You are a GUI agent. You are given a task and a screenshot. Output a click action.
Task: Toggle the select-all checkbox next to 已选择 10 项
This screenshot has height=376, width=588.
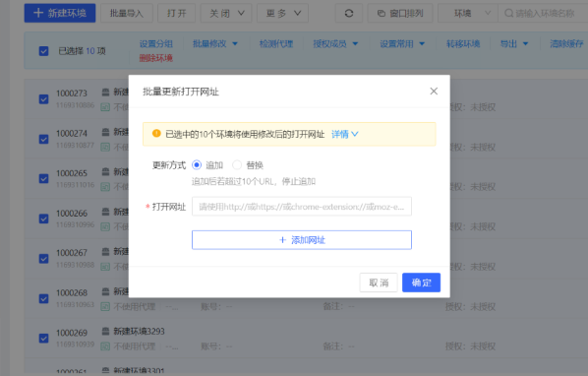(43, 51)
